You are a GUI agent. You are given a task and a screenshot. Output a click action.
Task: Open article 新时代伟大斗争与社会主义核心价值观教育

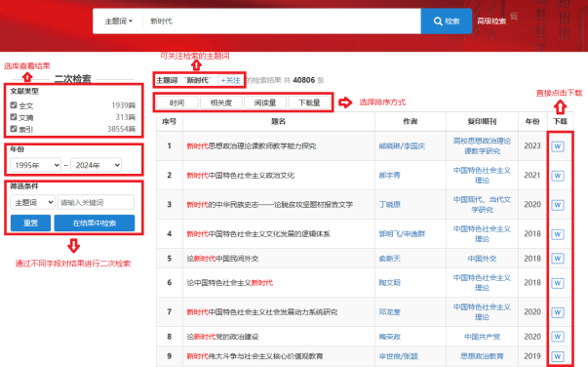[255, 356]
